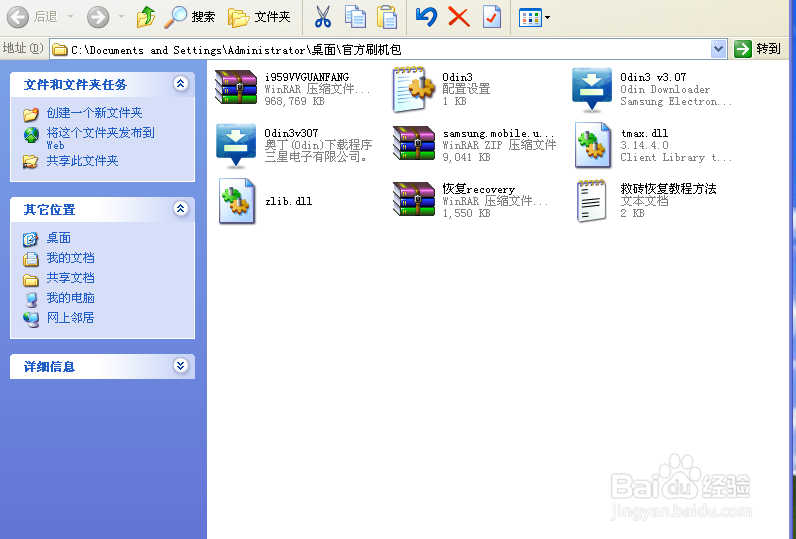The width and height of the screenshot is (796, 539).
Task: Click the 创建一个新文件夹 folder icon
Action: 31,114
